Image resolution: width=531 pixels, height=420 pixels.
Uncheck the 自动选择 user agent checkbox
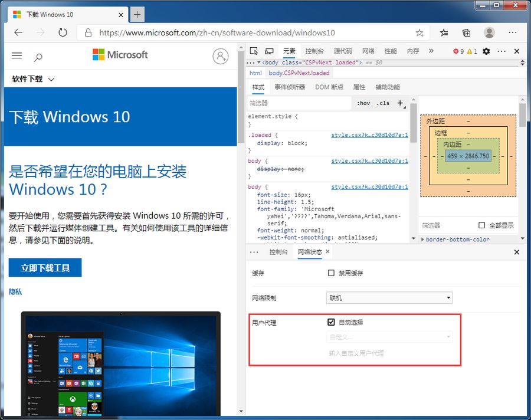(331, 322)
